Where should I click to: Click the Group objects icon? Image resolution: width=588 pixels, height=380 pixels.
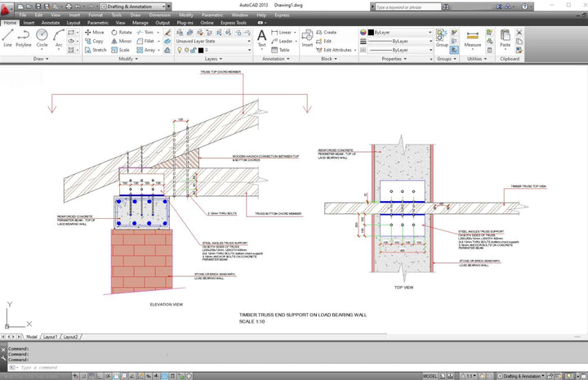pos(442,38)
